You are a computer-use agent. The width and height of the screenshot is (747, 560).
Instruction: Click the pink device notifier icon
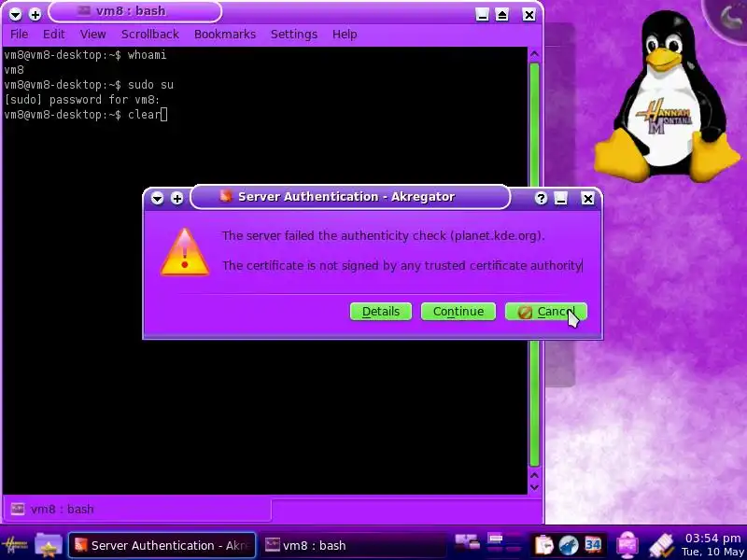pos(627,544)
